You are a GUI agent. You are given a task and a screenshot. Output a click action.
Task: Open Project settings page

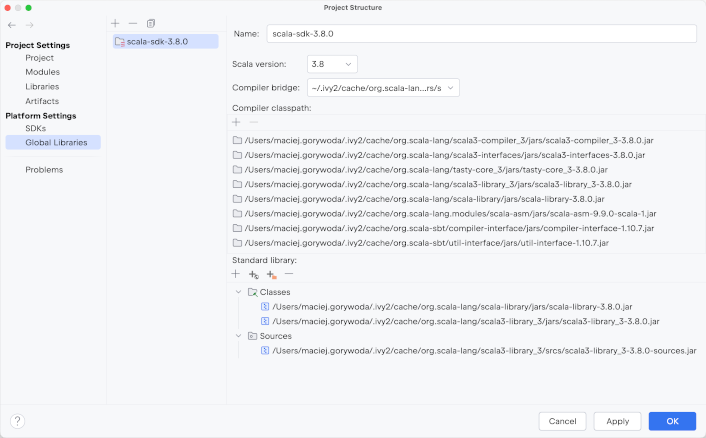click(x=40, y=58)
